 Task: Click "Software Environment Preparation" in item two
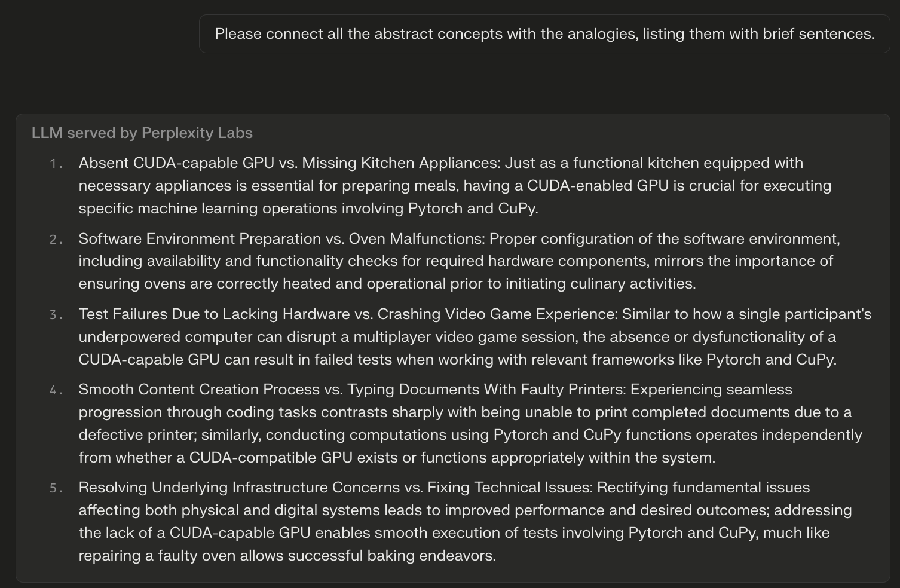pos(200,239)
